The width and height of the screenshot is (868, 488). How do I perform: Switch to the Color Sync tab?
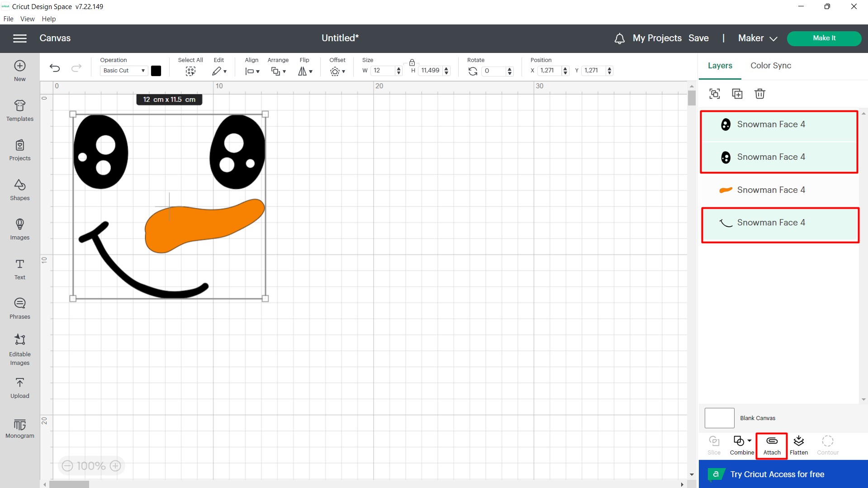tap(770, 66)
